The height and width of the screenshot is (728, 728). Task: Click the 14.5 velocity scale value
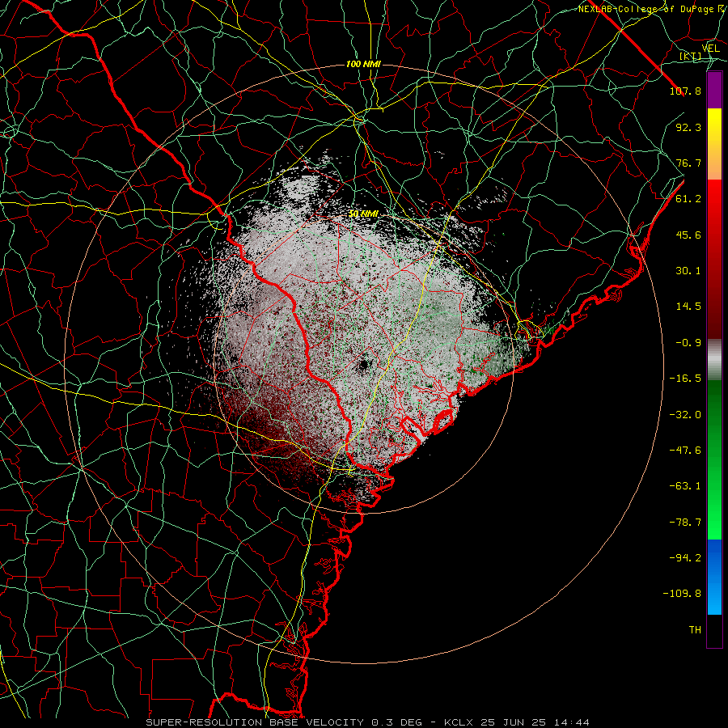tap(688, 307)
